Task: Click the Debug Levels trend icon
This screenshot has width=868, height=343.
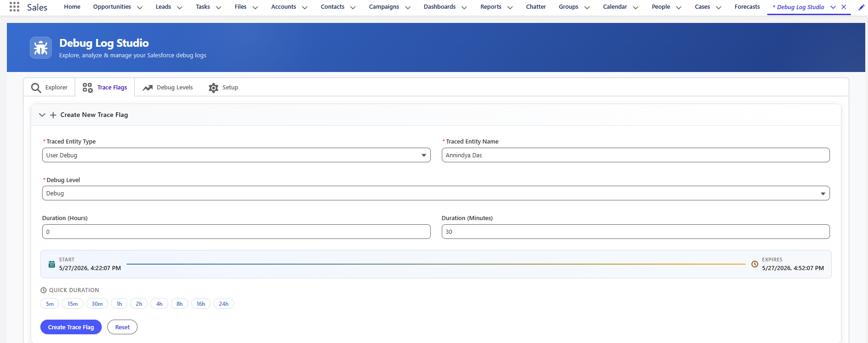Action: coord(148,88)
